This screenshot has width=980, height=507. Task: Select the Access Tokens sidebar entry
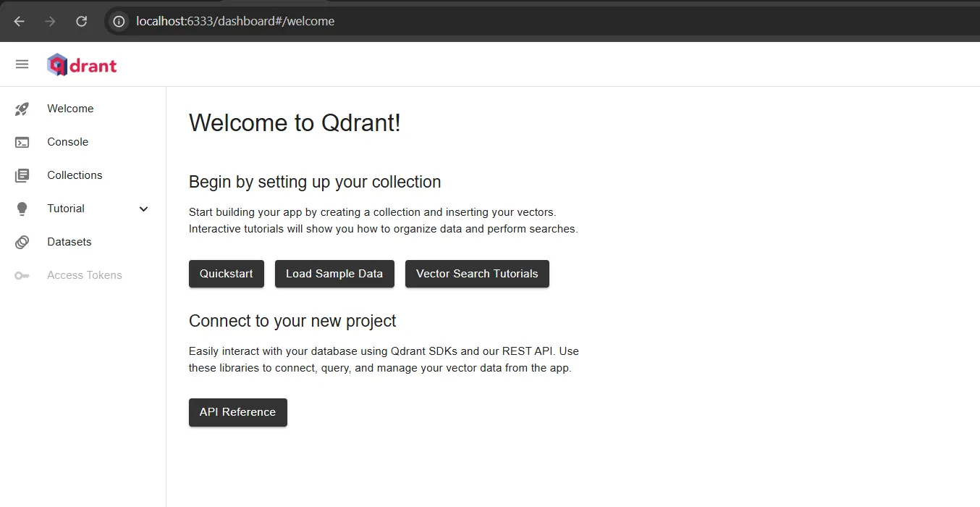[83, 275]
